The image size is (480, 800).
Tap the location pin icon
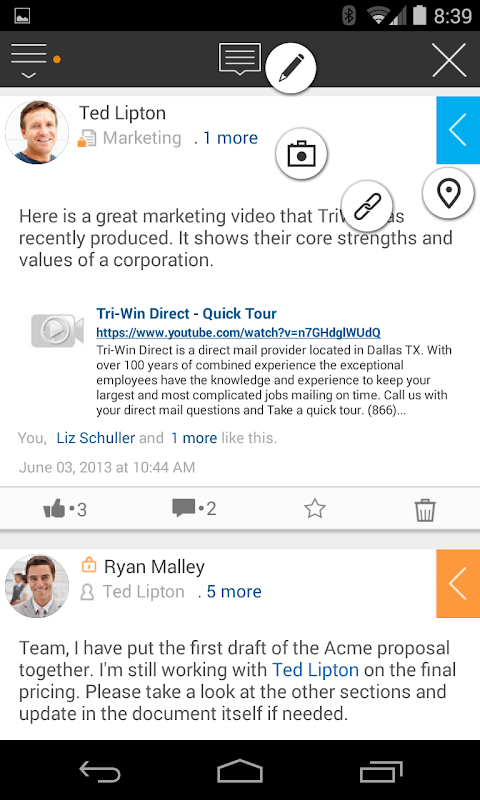pyautogui.click(x=448, y=193)
